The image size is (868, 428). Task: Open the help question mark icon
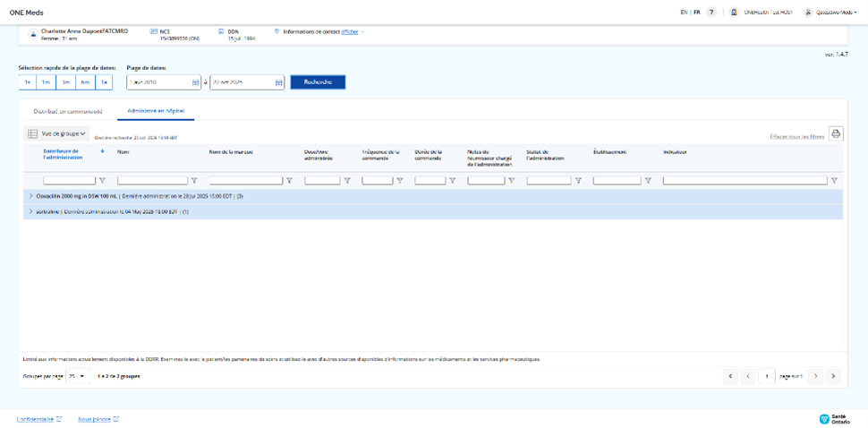[x=711, y=13]
